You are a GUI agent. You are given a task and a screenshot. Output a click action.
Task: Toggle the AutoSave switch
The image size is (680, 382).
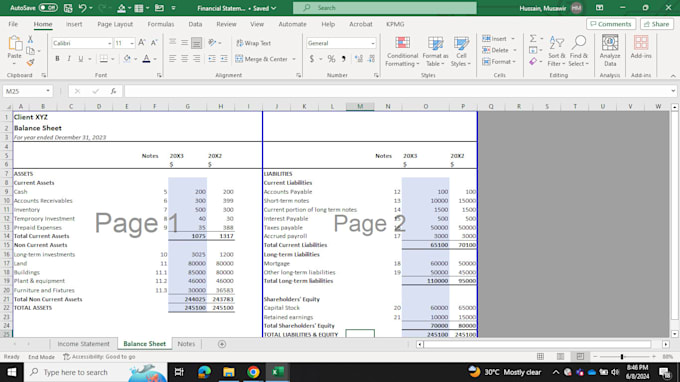(48, 8)
